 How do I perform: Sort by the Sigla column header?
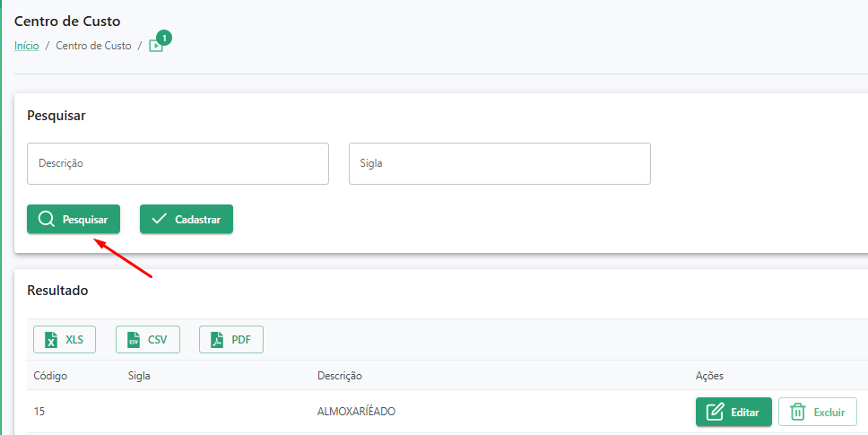[x=139, y=376]
